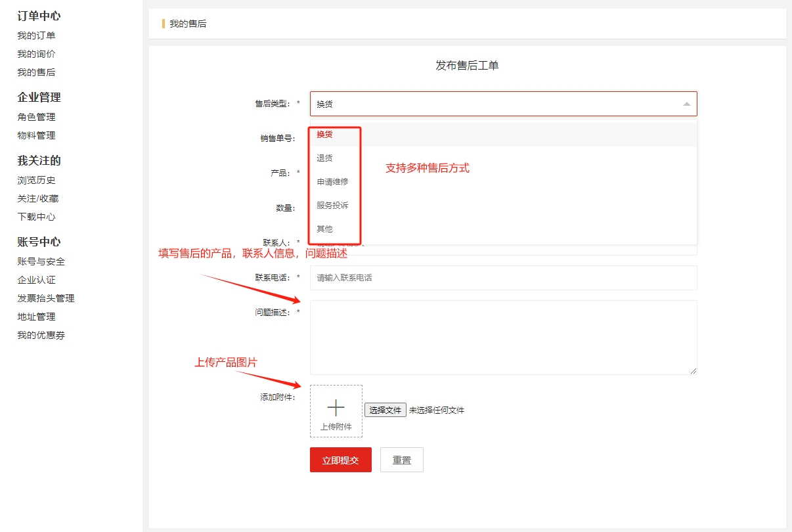The height and width of the screenshot is (532, 792).
Task: Click the 我的售后 breadcrumb title
Action: coord(188,24)
